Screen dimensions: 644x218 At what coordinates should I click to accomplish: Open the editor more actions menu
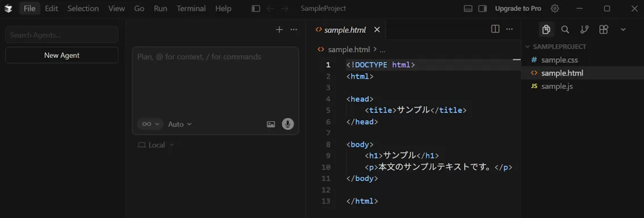point(509,29)
